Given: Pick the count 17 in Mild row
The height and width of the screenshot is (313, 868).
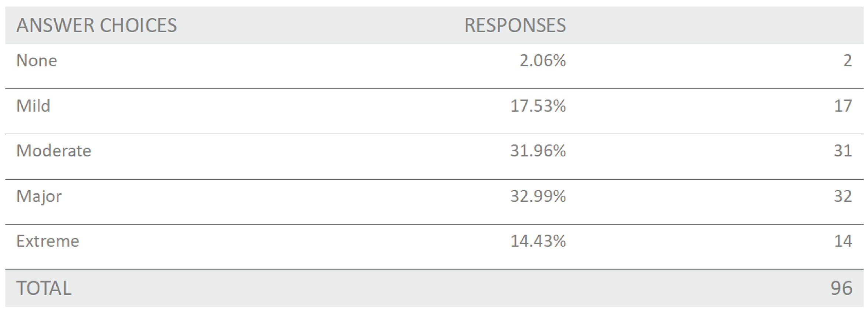Looking at the screenshot, I should [843, 106].
